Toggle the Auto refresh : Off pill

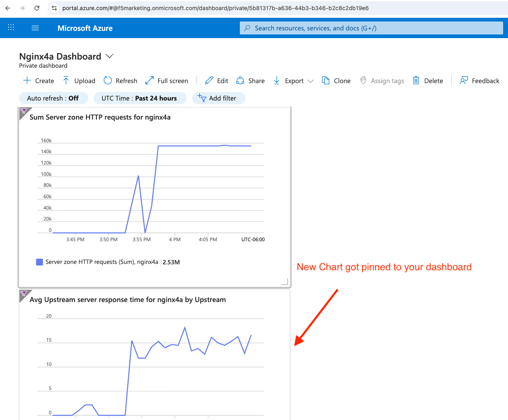[53, 98]
